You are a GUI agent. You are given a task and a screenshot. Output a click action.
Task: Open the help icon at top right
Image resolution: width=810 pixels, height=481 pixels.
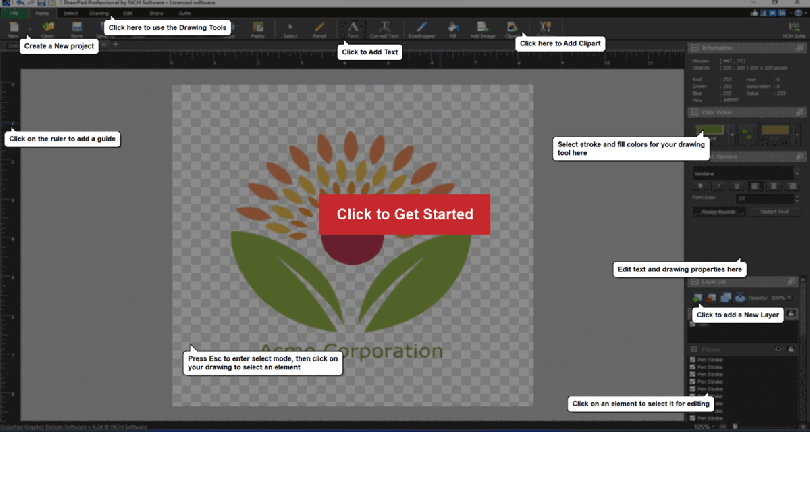(x=798, y=13)
